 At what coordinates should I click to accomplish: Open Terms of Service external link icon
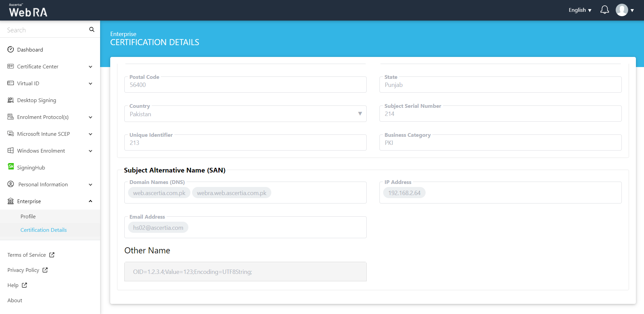click(52, 255)
